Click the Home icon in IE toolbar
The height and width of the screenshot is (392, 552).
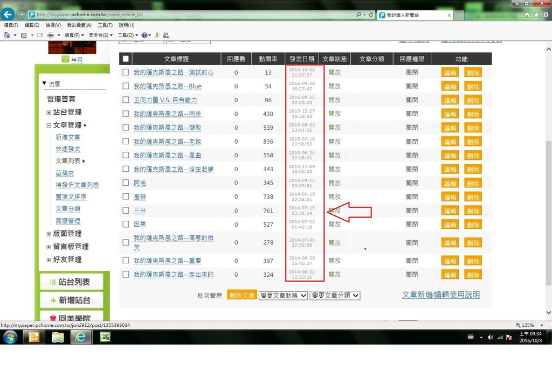coord(527,15)
